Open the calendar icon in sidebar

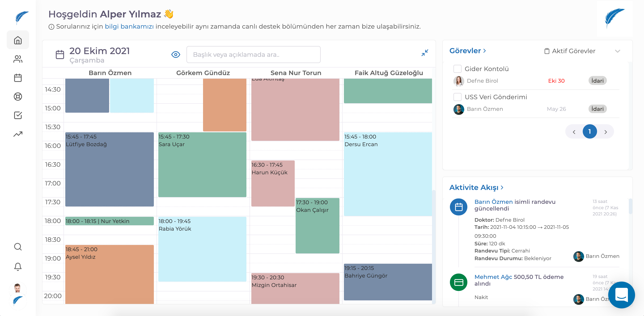tap(18, 78)
